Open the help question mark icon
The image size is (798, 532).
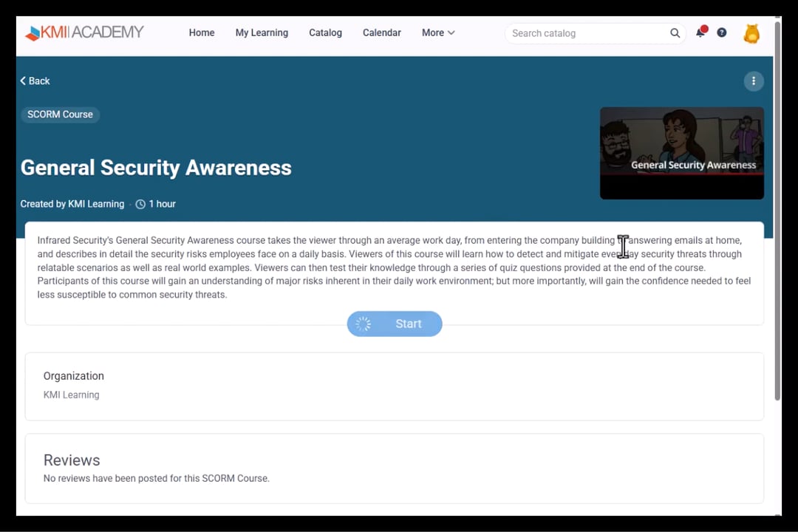(x=722, y=33)
